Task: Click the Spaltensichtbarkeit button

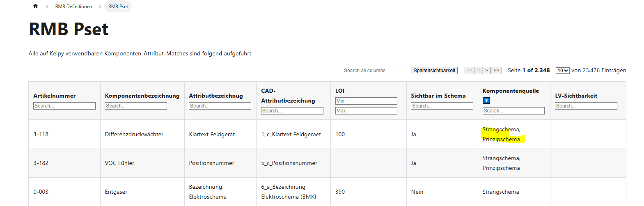Action: click(434, 71)
